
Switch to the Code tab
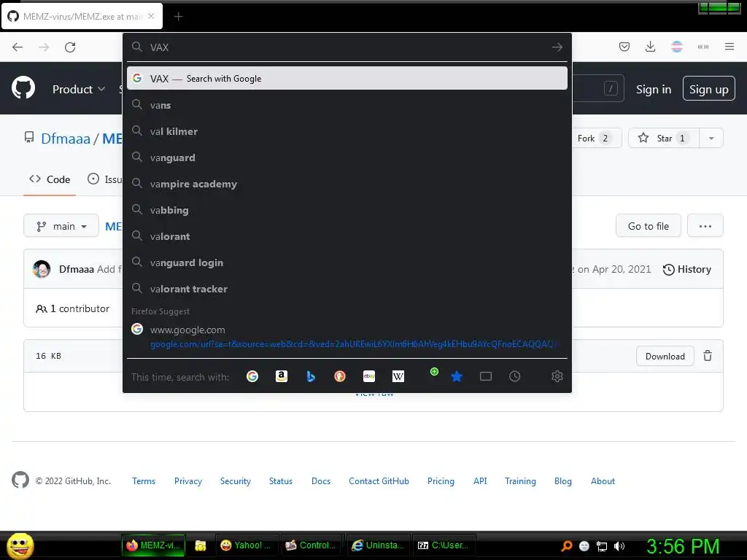pyautogui.click(x=50, y=179)
